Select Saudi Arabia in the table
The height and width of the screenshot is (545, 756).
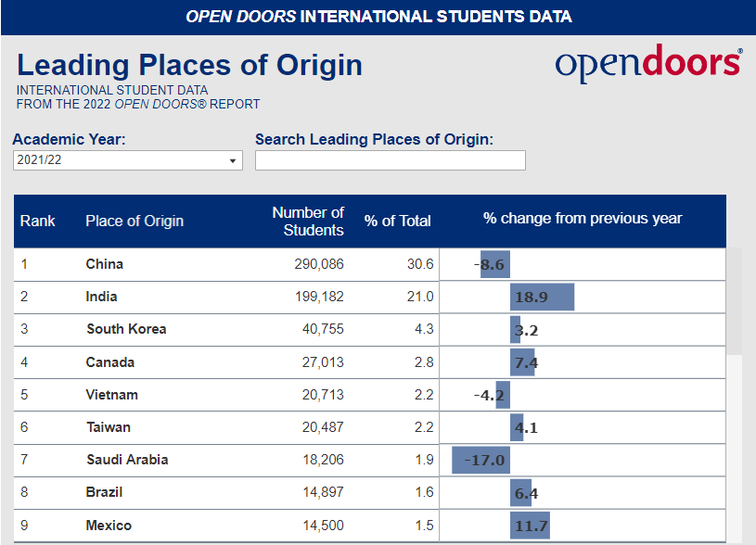pyautogui.click(x=127, y=460)
